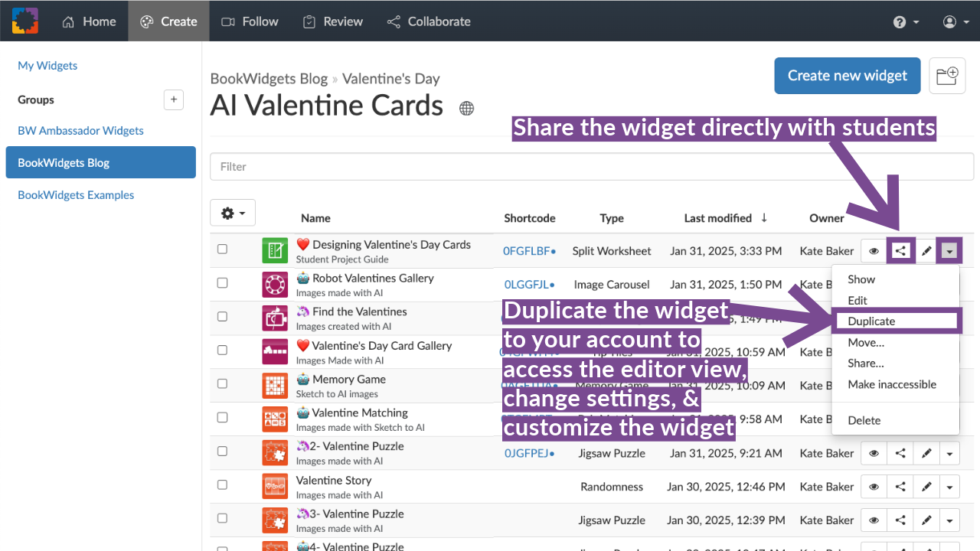Click share icon for Designing Valentine's Day Cards

coord(900,251)
